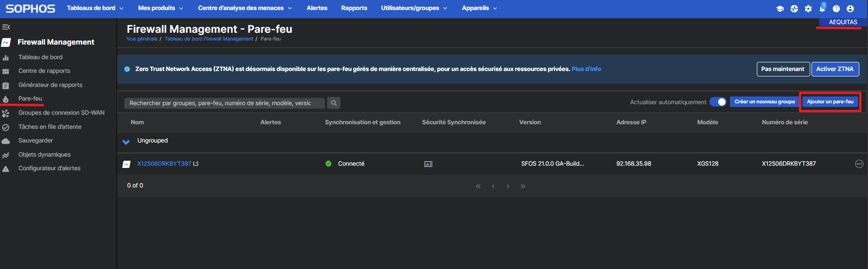Click the Générateur de rapports clipboard icon
Screen dimensions: 868x269
point(5,86)
